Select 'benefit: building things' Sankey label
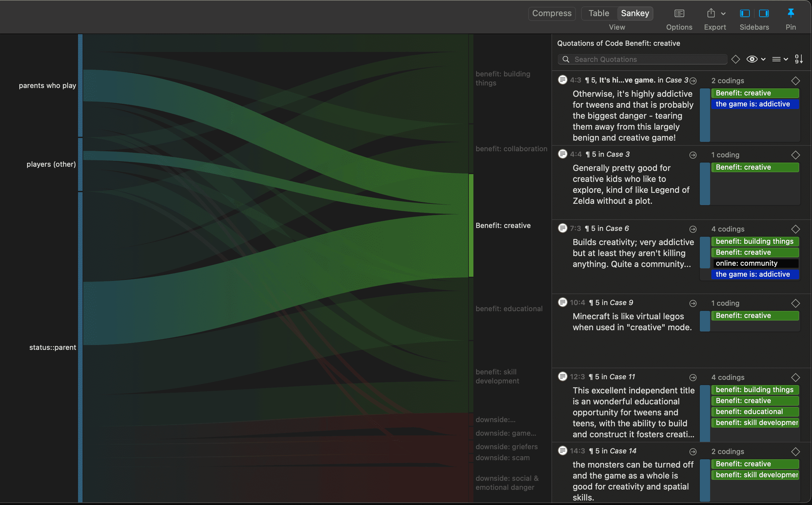Viewport: 812px width, 505px height. click(503, 78)
